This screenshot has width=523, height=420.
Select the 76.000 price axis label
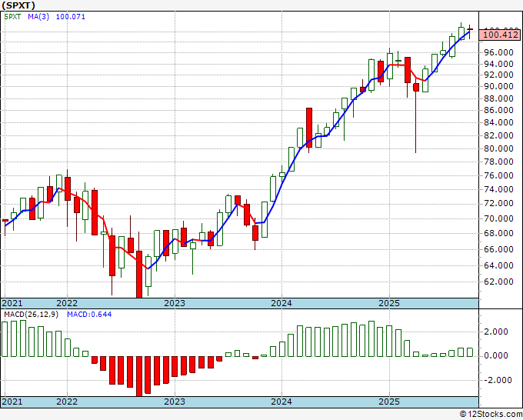pyautogui.click(x=498, y=175)
